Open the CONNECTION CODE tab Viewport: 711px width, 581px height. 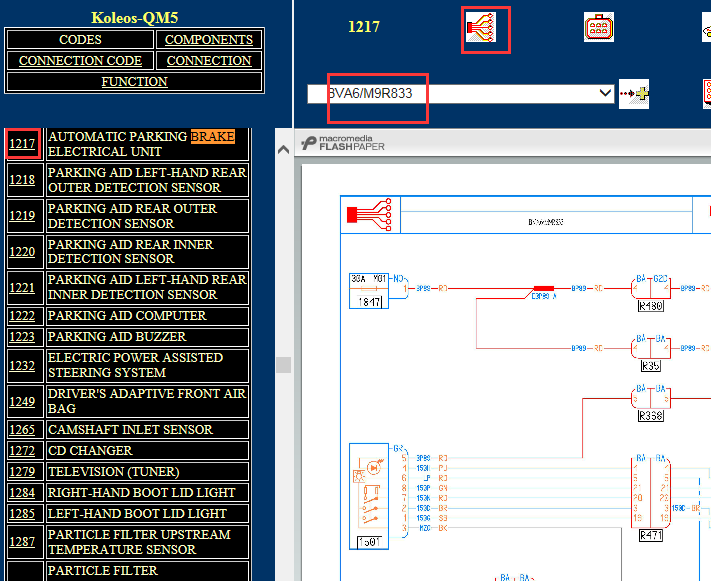click(x=80, y=60)
